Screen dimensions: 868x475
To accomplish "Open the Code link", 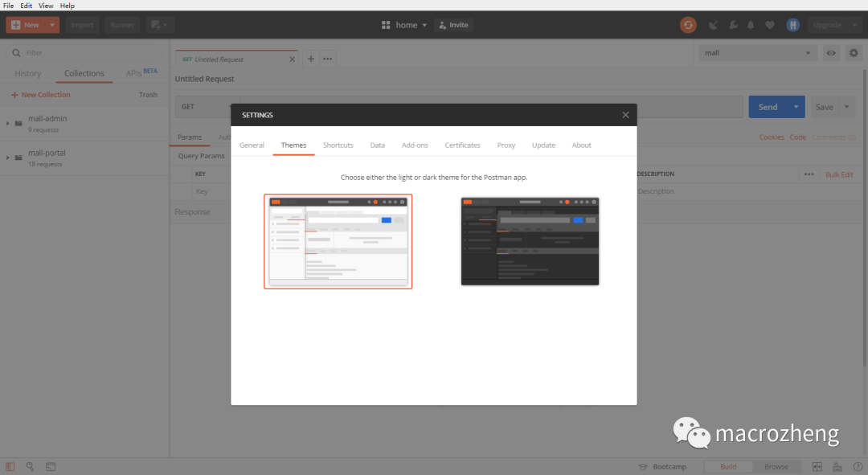I will tap(798, 137).
